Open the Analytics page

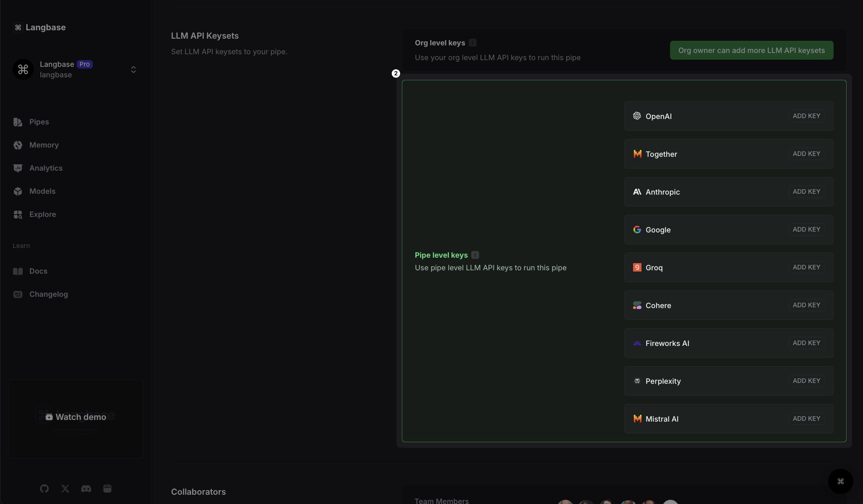[x=46, y=168]
